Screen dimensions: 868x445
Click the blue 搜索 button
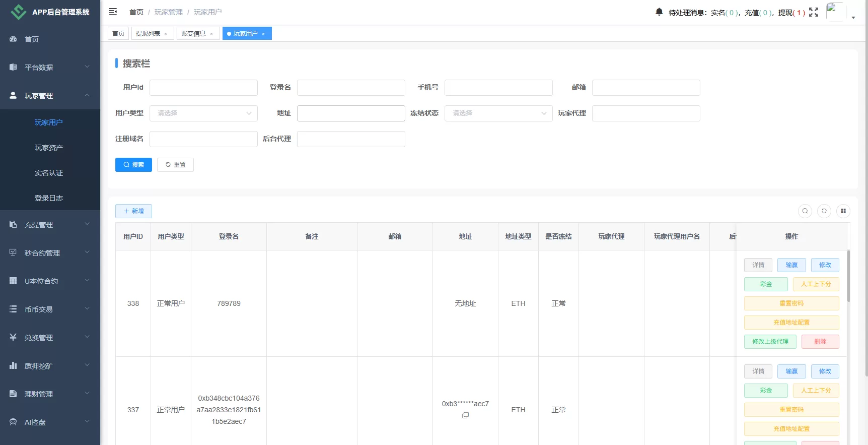(133, 165)
